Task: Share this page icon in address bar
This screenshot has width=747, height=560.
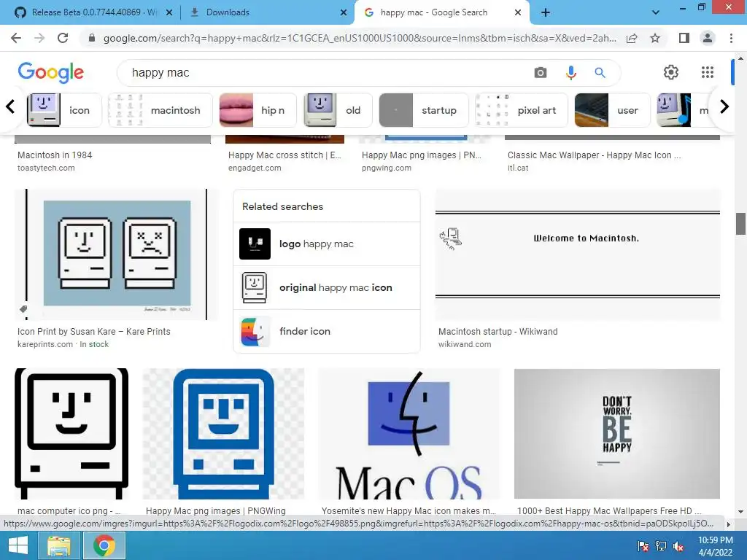Action: coord(632,38)
